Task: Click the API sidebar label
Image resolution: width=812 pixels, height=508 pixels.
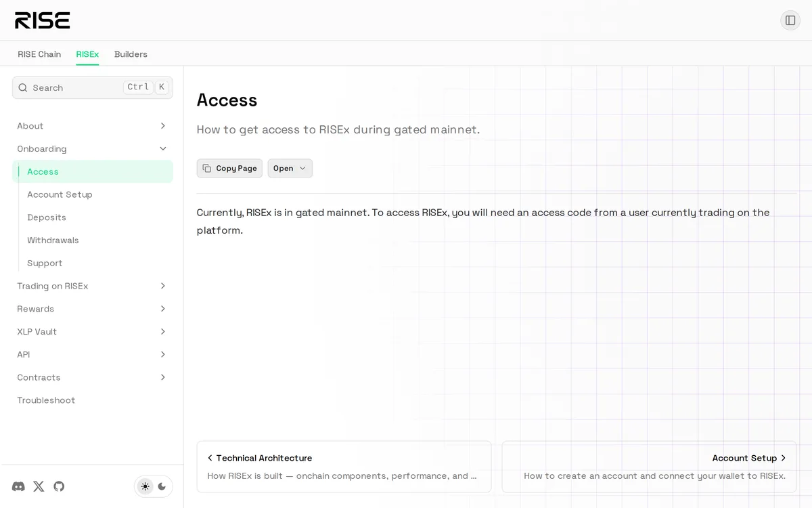Action: point(24,354)
